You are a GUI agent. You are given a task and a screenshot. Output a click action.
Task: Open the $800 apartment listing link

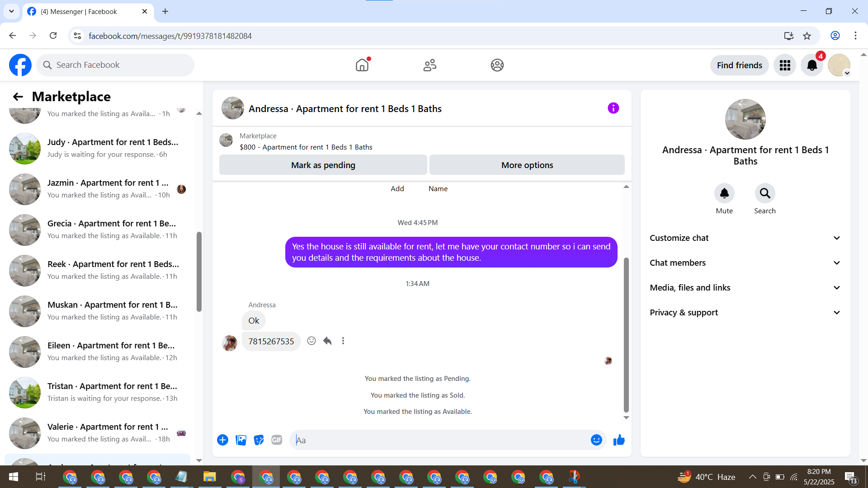click(306, 147)
